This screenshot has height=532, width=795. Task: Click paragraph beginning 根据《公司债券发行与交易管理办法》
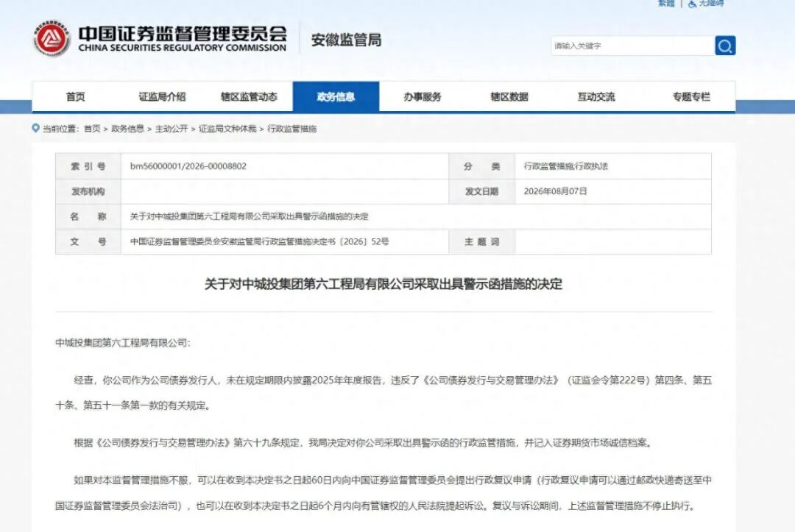(363, 443)
